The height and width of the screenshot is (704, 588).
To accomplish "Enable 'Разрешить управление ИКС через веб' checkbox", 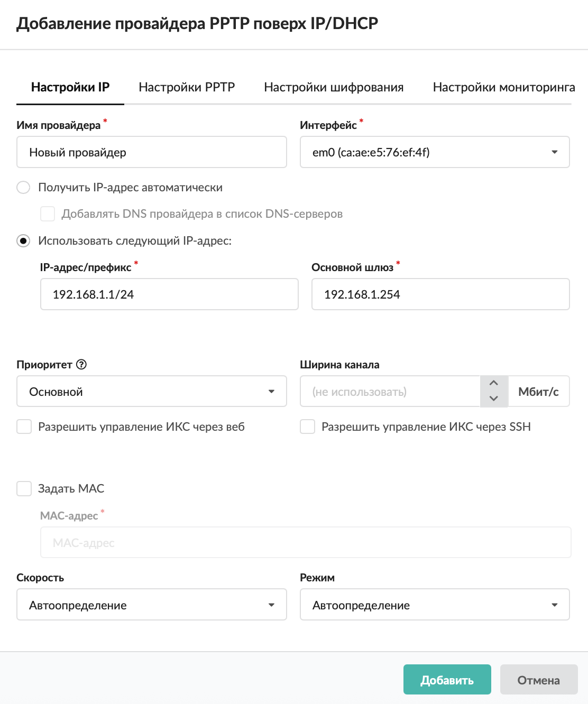I will (24, 427).
